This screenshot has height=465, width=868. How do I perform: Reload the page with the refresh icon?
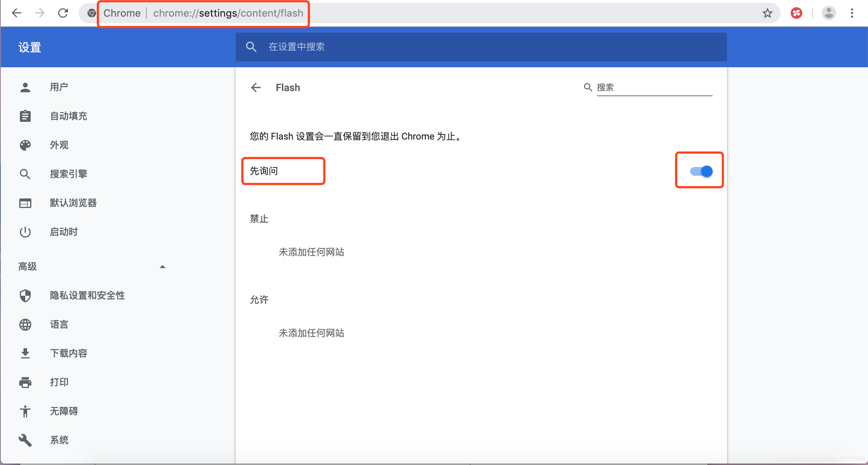pos(63,13)
